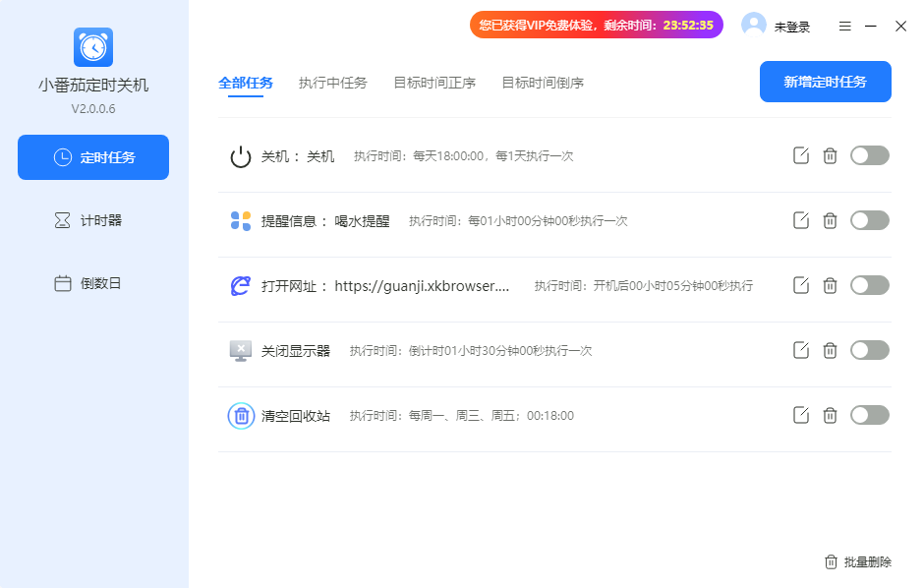
Task: Toggle on the 喝水提醒 reminder
Action: pyautogui.click(x=869, y=220)
